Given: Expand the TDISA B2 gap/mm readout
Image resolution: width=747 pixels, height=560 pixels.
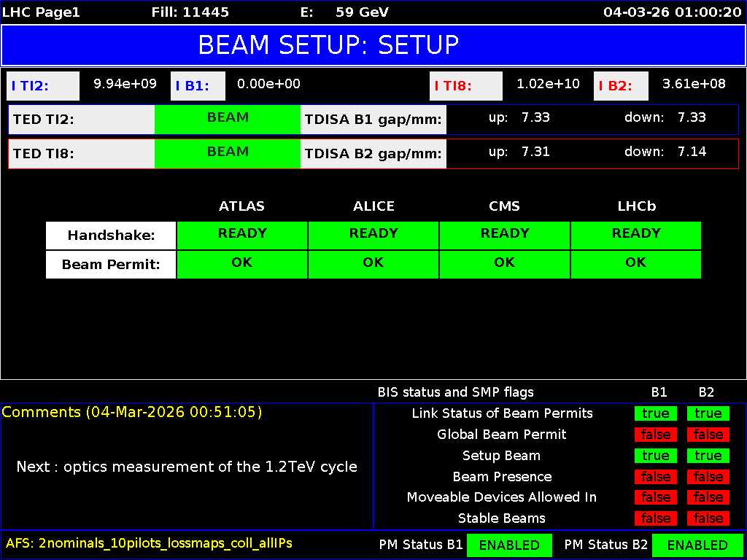Looking at the screenshot, I should click(373, 152).
